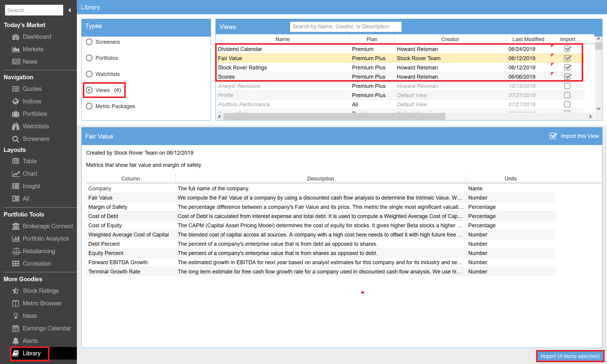
Task: Sort views by Plan column header
Action: (372, 39)
